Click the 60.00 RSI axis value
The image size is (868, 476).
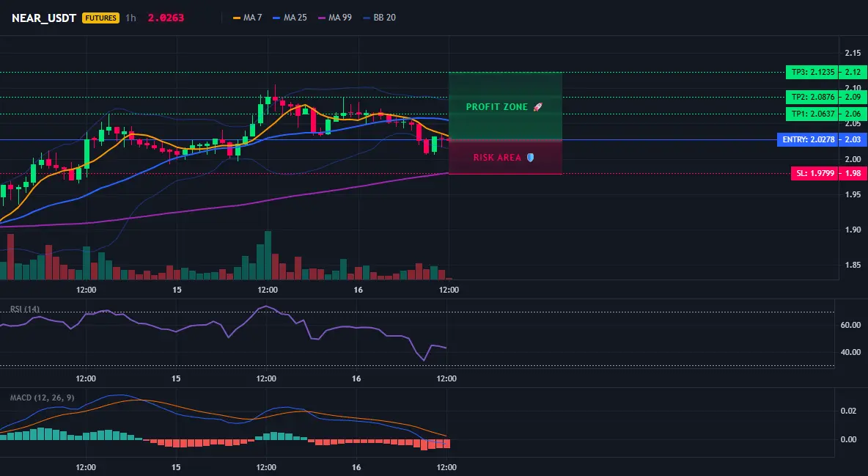[851, 325]
